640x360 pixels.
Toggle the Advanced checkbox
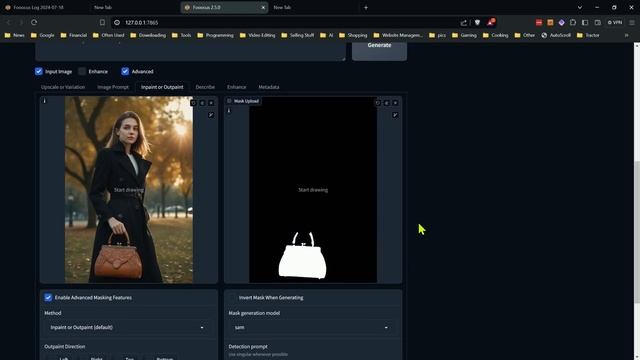coord(125,71)
